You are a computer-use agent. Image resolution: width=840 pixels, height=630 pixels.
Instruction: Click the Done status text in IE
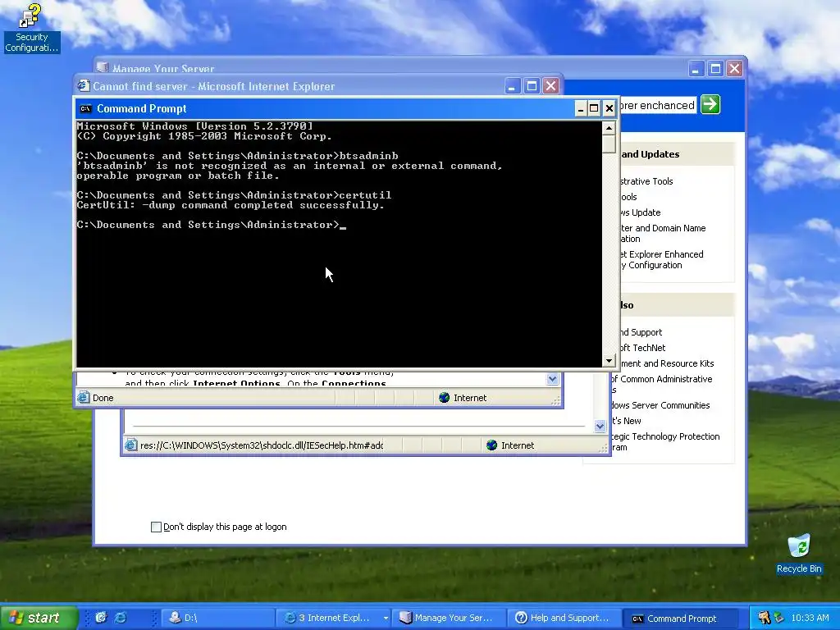103,398
